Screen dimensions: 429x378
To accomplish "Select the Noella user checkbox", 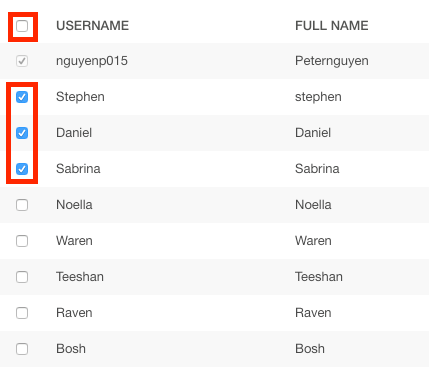I will (x=22, y=205).
